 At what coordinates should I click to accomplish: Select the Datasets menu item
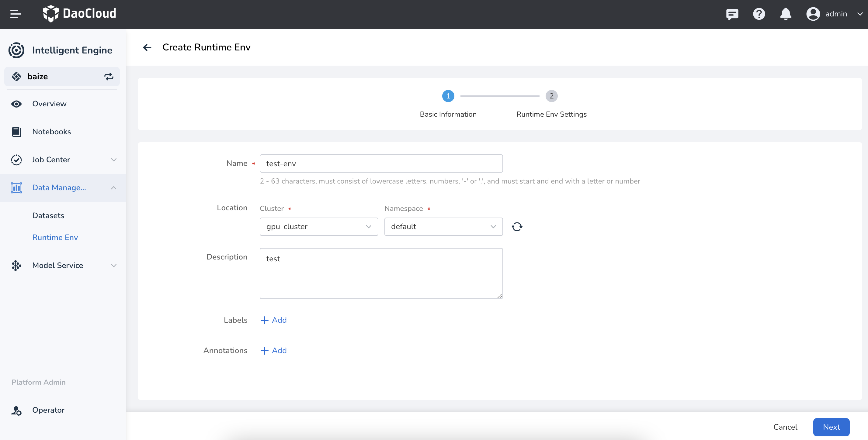(48, 215)
